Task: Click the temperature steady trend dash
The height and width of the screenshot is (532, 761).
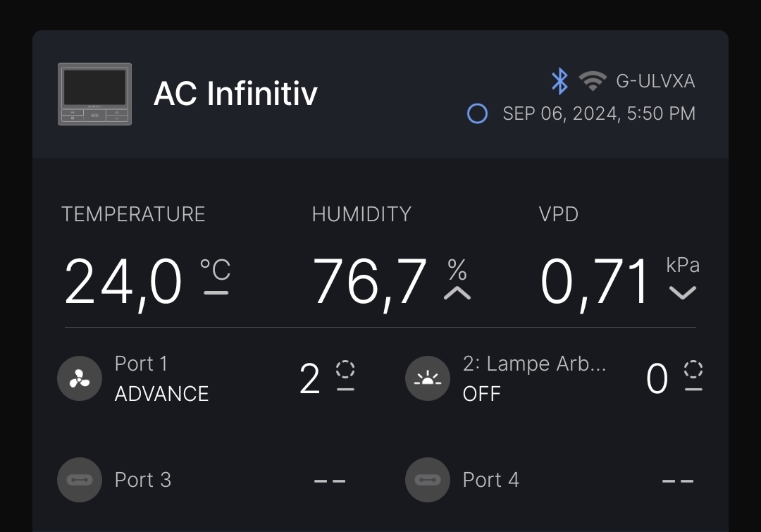Action: point(216,292)
